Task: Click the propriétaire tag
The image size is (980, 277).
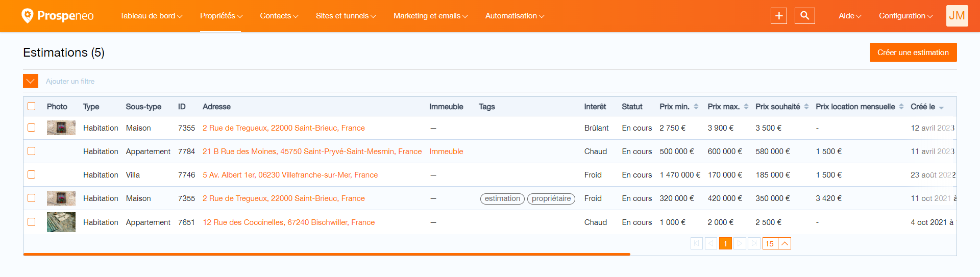Action: pyautogui.click(x=551, y=198)
